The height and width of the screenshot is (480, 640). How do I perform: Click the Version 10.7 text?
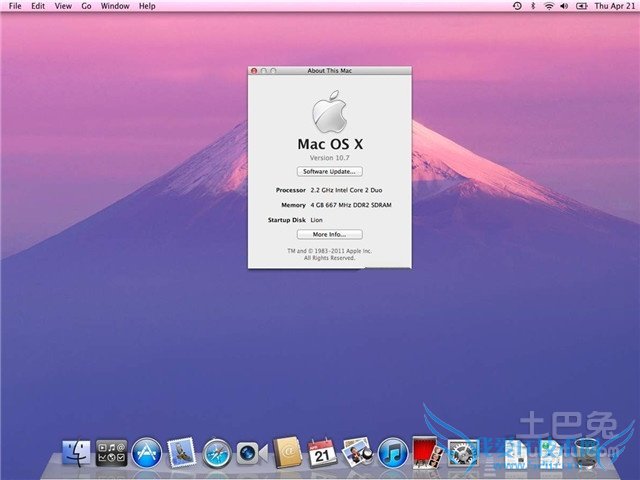[329, 158]
